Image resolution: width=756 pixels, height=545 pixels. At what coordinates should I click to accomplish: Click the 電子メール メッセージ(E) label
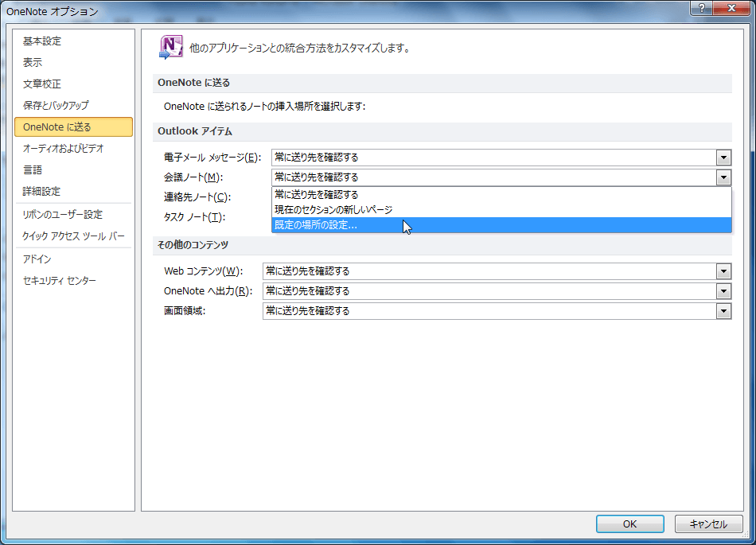[212, 158]
